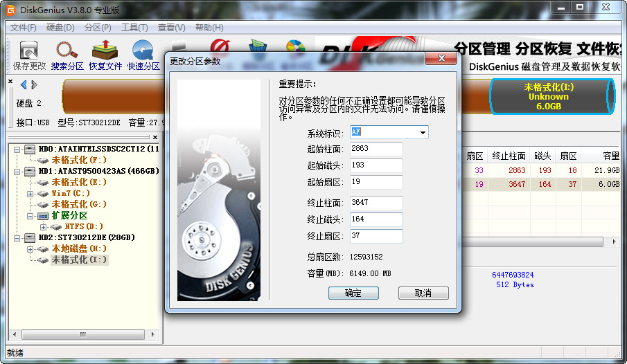Click the partition table scrollbar right arrow
Viewport: 627px width, 364px height.
615,242
